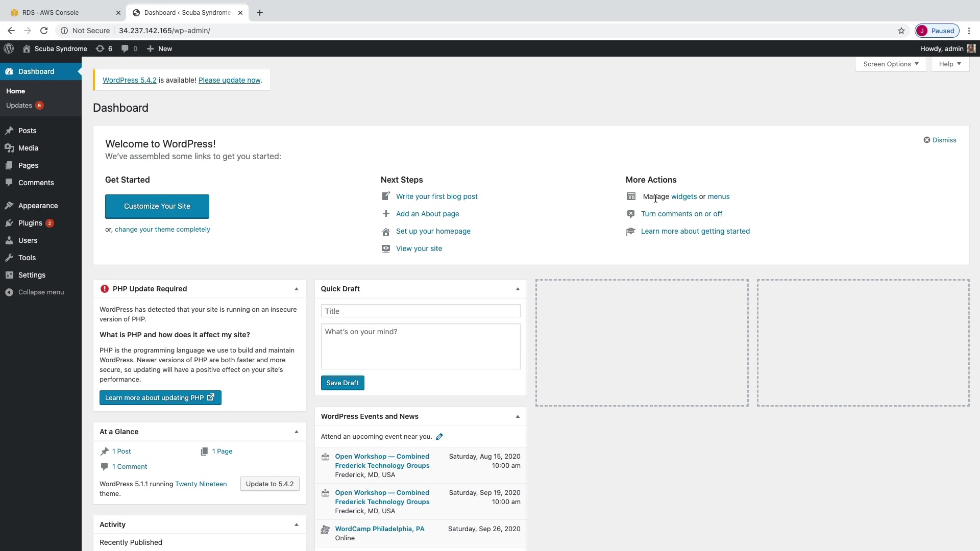Viewport: 980px width, 551px height.
Task: Bookmark this page with star icon
Action: coord(901,31)
